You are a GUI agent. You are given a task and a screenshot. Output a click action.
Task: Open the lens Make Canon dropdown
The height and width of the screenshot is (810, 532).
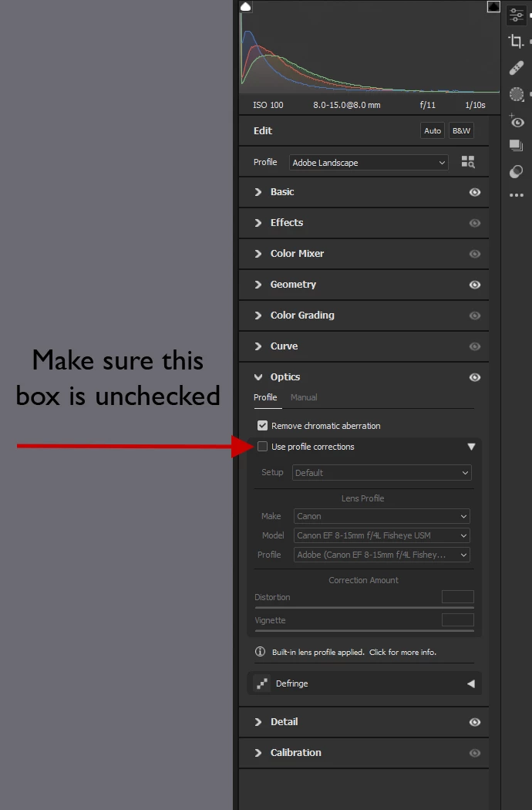pyautogui.click(x=382, y=516)
